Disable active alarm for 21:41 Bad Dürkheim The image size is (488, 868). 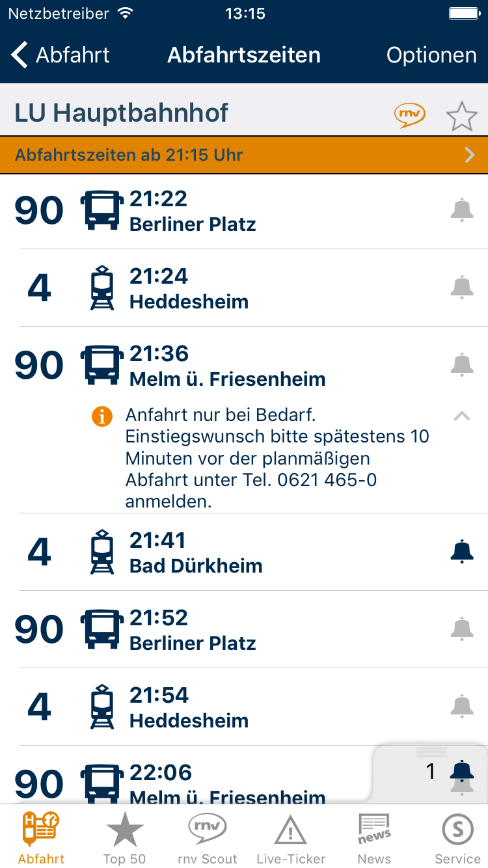[462, 552]
